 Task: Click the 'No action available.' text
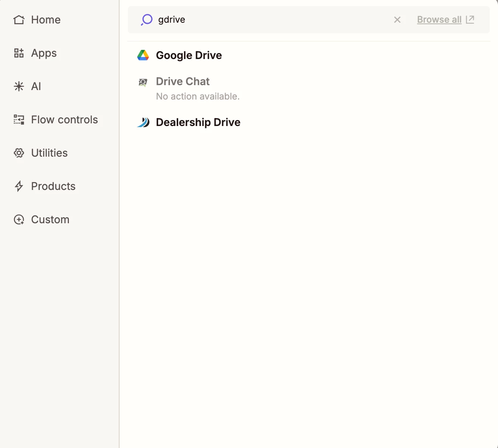[x=198, y=96]
